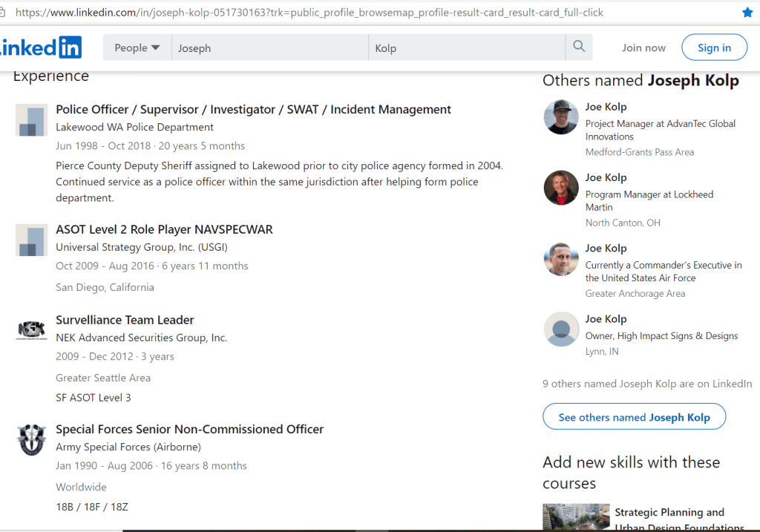The image size is (760, 532).
Task: Click the LinkedIn logo in header
Action: click(x=41, y=47)
